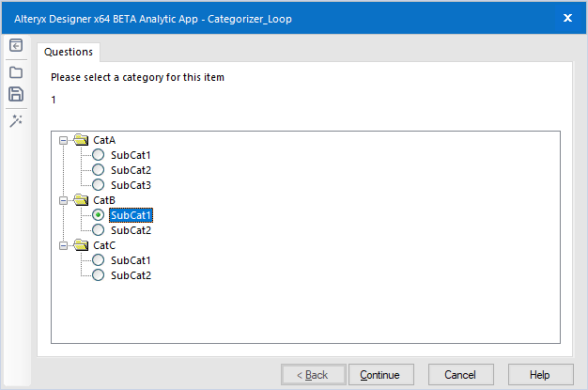Click the CatB folder icon
The height and width of the screenshot is (390, 588).
81,200
